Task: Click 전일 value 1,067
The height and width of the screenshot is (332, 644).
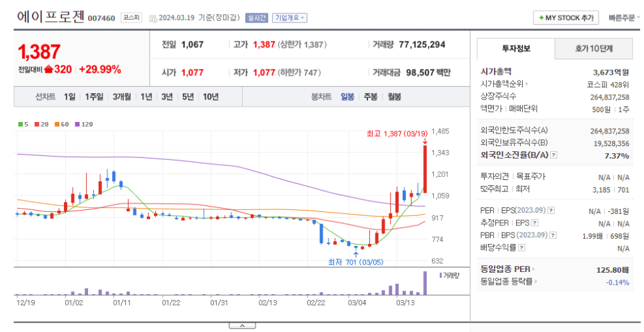Action: [193, 45]
